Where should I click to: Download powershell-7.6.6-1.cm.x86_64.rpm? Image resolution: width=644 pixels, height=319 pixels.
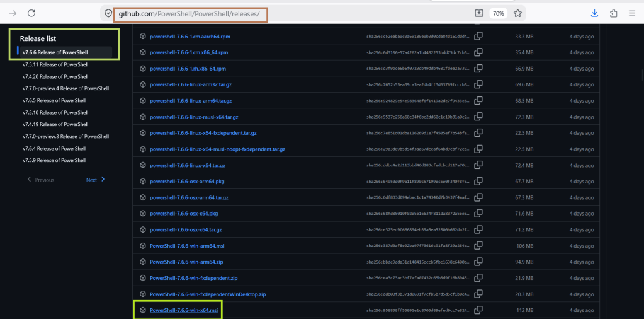click(x=189, y=52)
